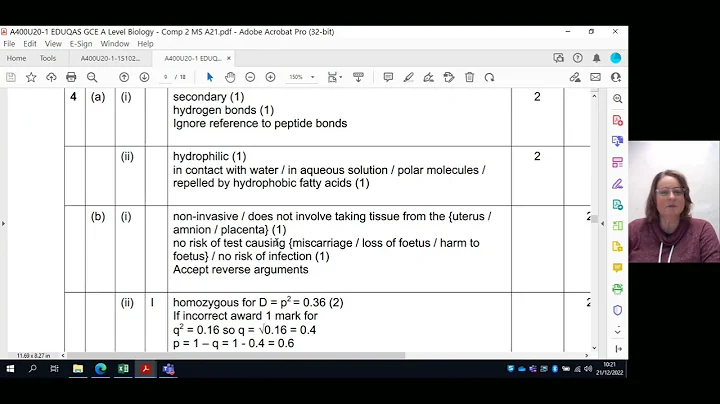Switch to the Tools tab
The height and width of the screenshot is (404, 720).
click(x=48, y=58)
